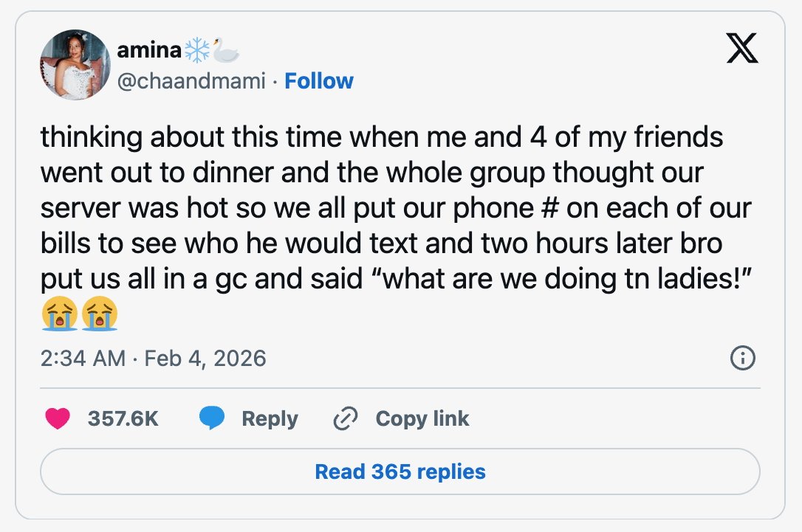Open amina's profile picture
Viewport: 802px width, 532px height.
click(75, 65)
